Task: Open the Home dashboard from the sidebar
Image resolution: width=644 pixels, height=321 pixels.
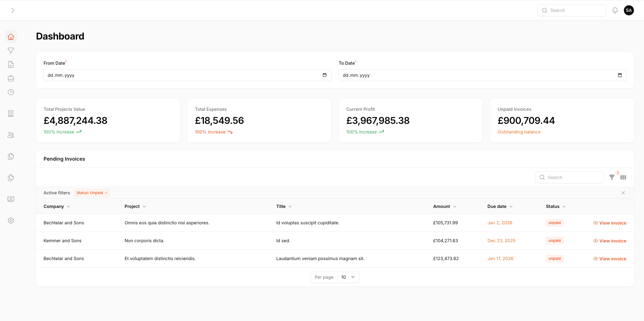Action: 11,37
